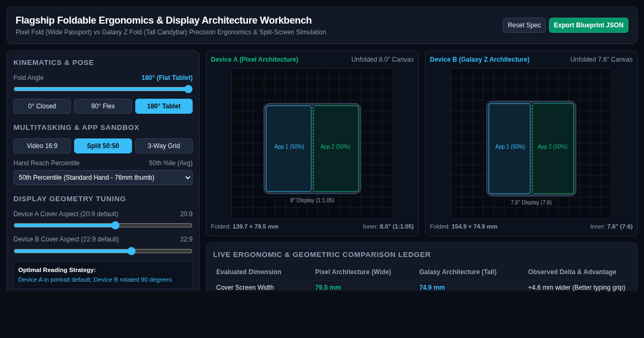Adjust the Device A Cover Aspect slider
Screen dimensions: 644x338
click(103, 225)
